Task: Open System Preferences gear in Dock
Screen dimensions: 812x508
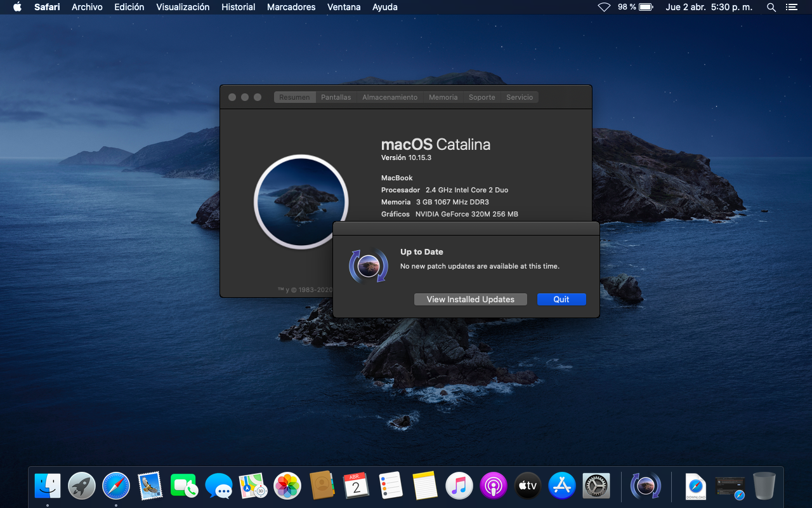Action: tap(596, 486)
